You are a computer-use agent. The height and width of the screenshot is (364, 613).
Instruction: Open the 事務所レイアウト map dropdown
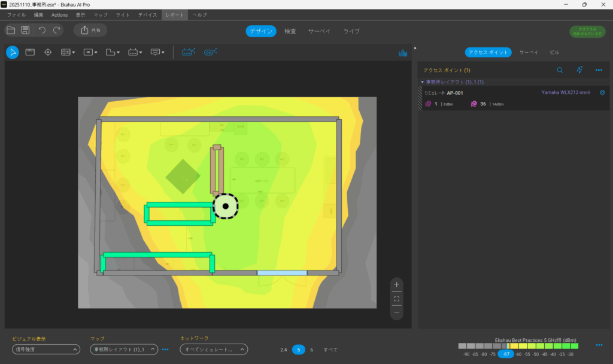[123, 350]
